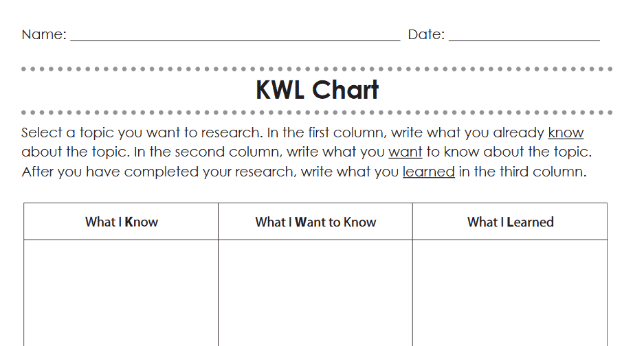The height and width of the screenshot is (346, 644).
Task: Select the "KWL Chart" title
Action: click(x=317, y=90)
